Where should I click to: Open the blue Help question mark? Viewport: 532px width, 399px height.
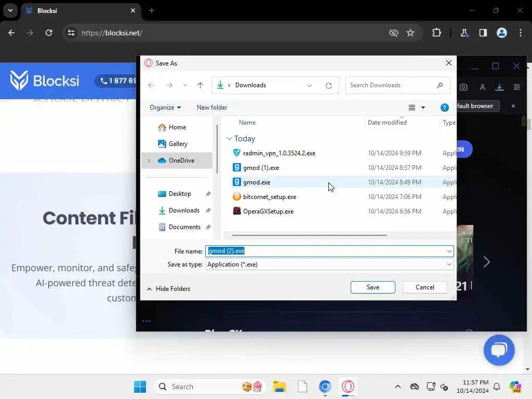pos(445,108)
